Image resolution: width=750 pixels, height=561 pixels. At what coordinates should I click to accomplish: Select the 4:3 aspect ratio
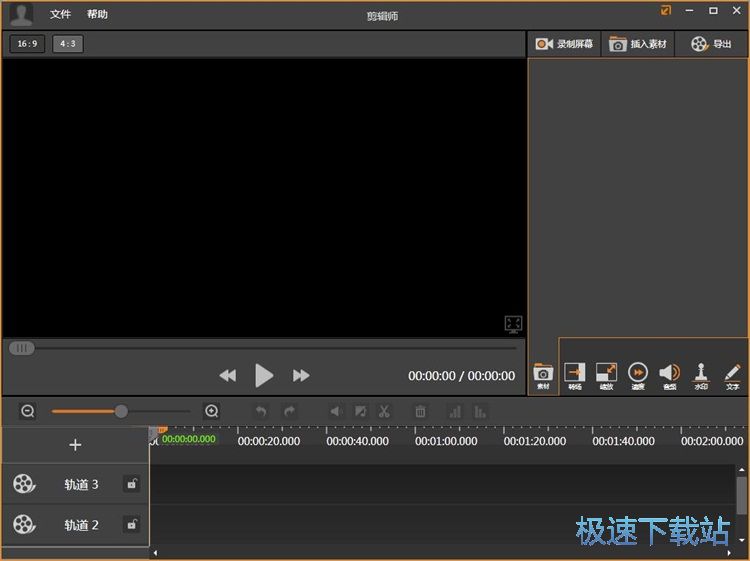tap(67, 44)
